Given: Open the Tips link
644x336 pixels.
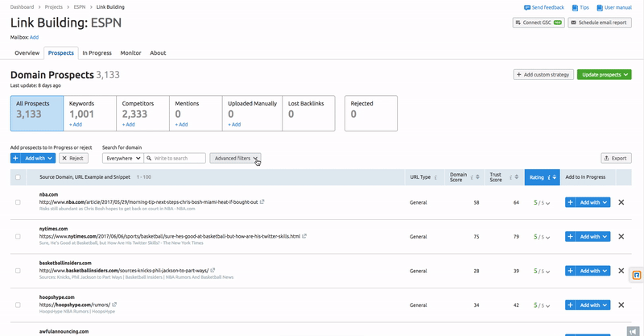Looking at the screenshot, I should 580,7.
